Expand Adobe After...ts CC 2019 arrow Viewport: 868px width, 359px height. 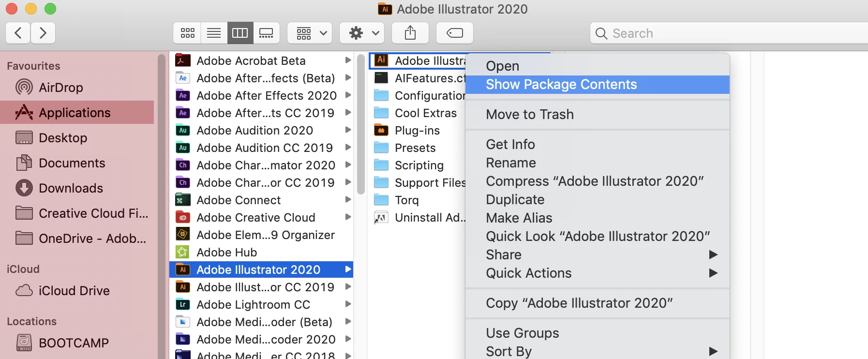tap(347, 113)
